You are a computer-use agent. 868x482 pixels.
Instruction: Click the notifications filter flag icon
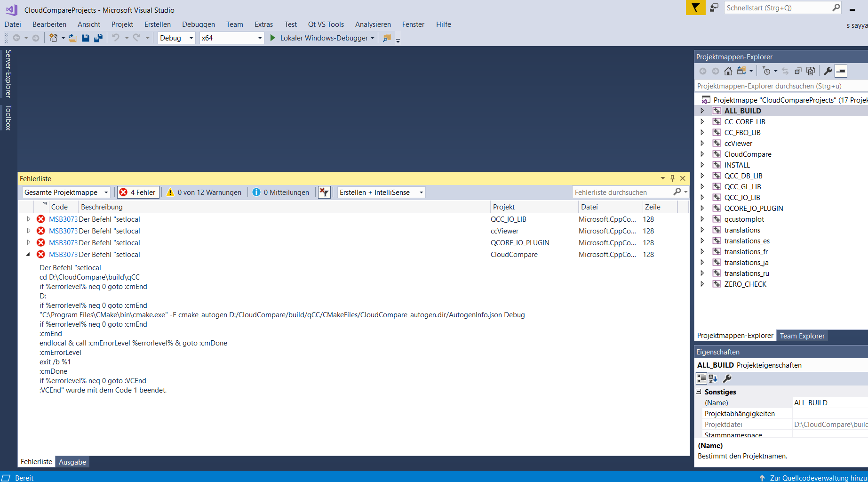tap(695, 8)
